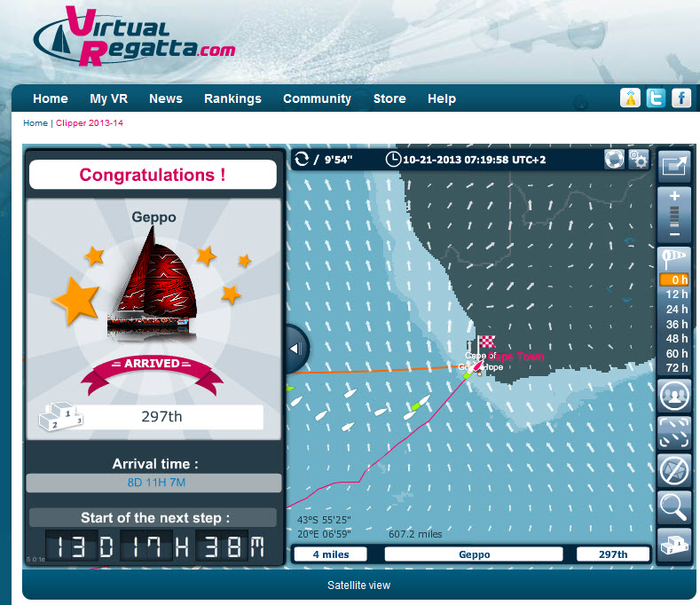
Task: Open the My VR menu
Action: coord(108,98)
